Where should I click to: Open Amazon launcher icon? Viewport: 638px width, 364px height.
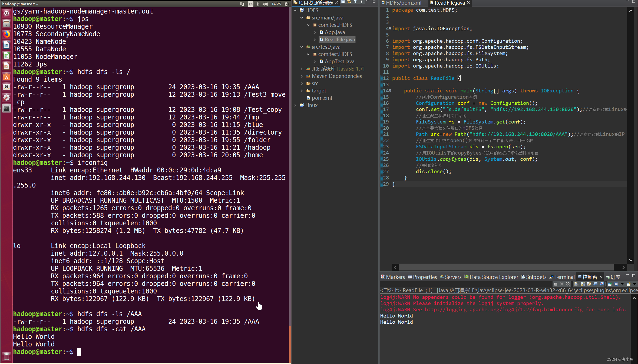pyautogui.click(x=6, y=87)
